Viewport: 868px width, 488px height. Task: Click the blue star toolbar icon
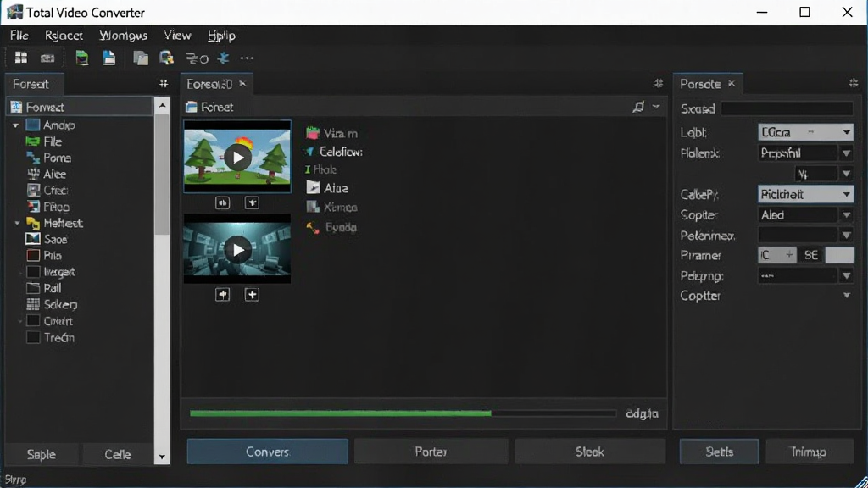pos(223,58)
